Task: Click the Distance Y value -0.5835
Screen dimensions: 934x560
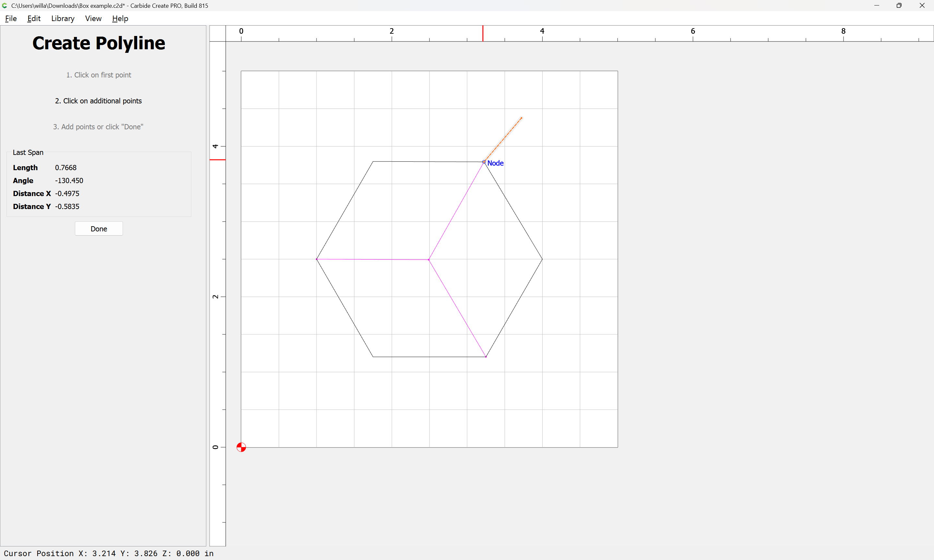Action: [67, 206]
